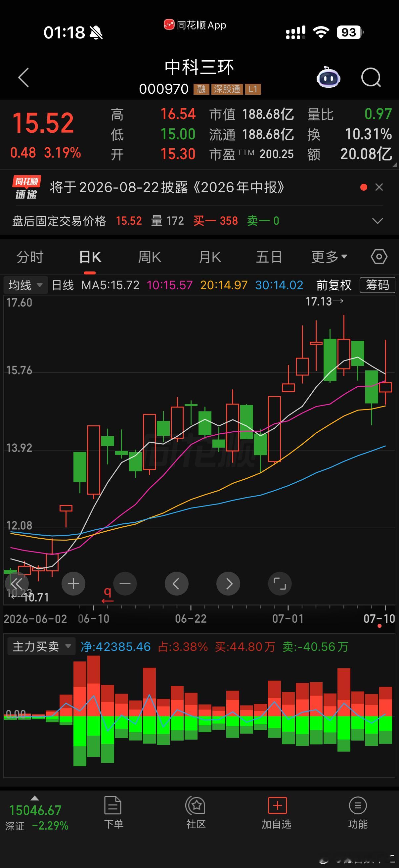Tap the orange 20:14.97 MA label
The width and height of the screenshot is (399, 868).
(224, 285)
